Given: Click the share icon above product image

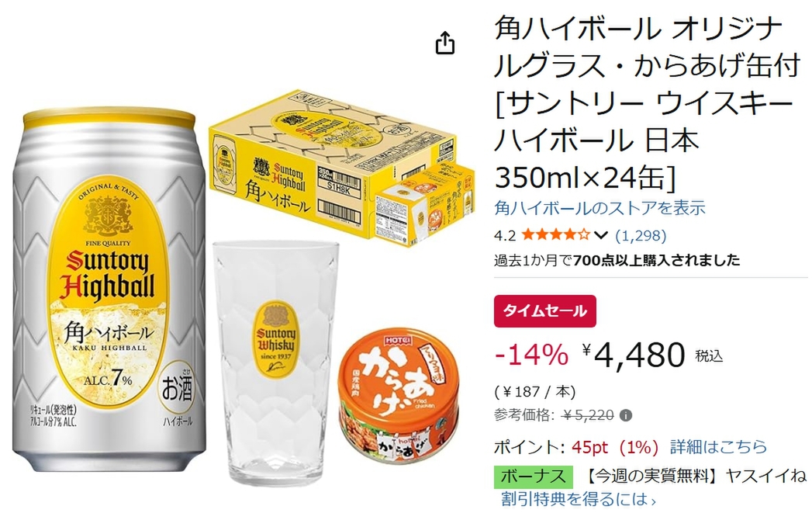Looking at the screenshot, I should click(445, 43).
